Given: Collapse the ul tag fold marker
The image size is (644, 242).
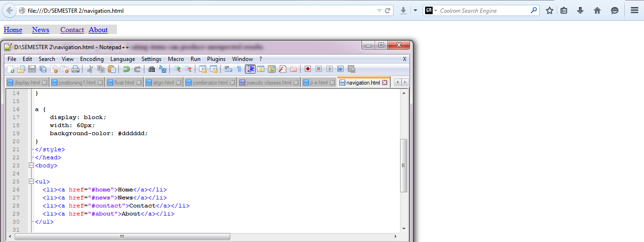Looking at the screenshot, I should pyautogui.click(x=31, y=181).
